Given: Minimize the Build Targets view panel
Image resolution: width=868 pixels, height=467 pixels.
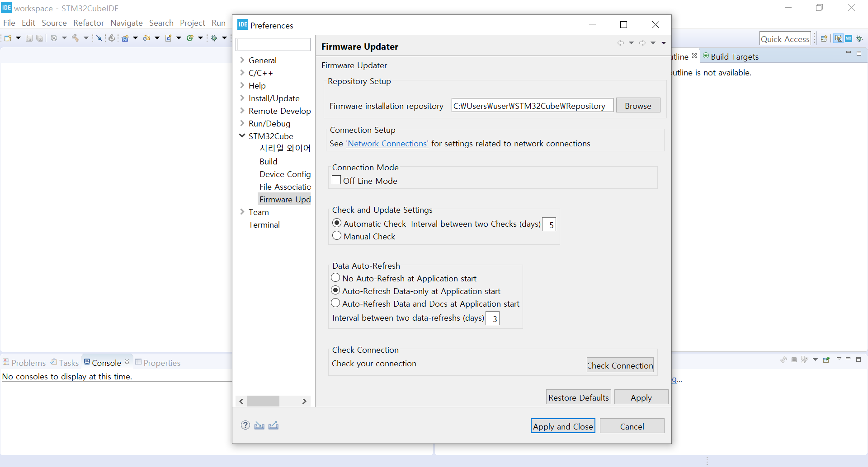Looking at the screenshot, I should tap(849, 53).
